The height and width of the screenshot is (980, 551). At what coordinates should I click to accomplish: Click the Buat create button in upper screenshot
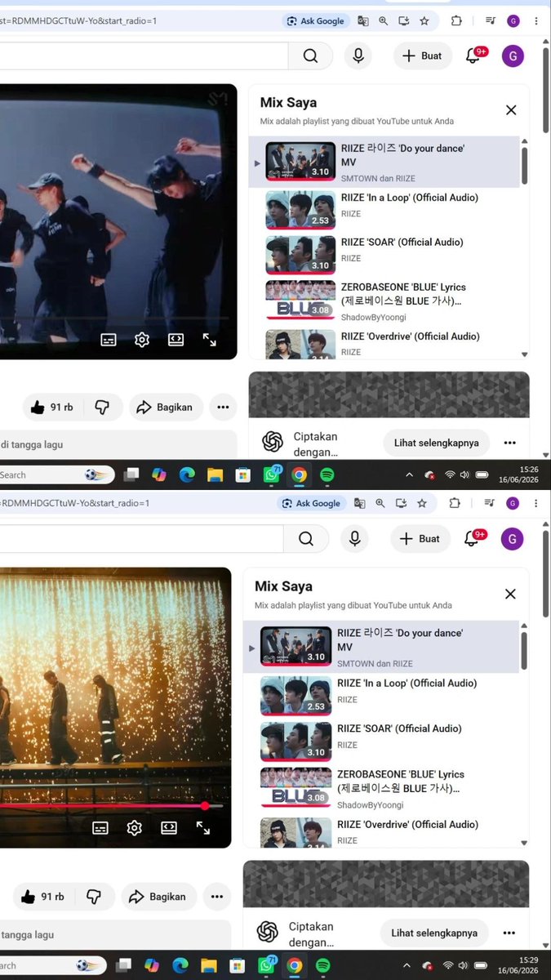coord(422,56)
